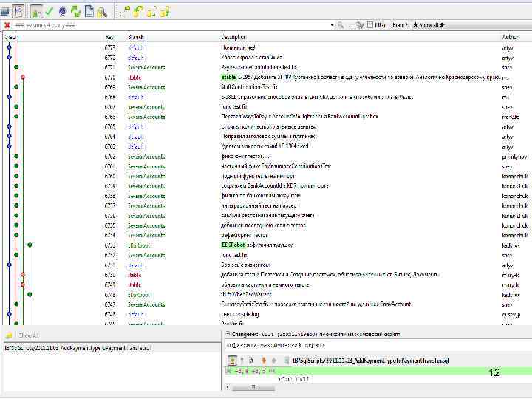This screenshot has height=399, width=532.
Task: Select revision 6752 func test.fs row
Action: [x=266, y=255]
